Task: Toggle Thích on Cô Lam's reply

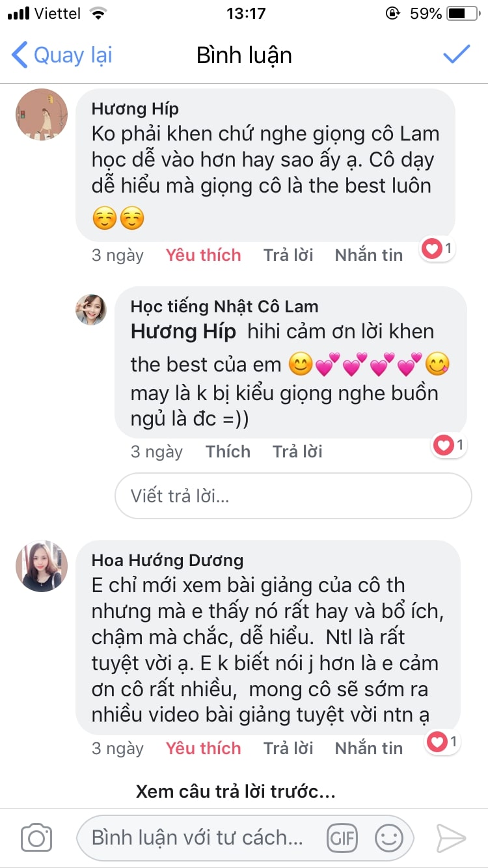Action: pos(228,452)
